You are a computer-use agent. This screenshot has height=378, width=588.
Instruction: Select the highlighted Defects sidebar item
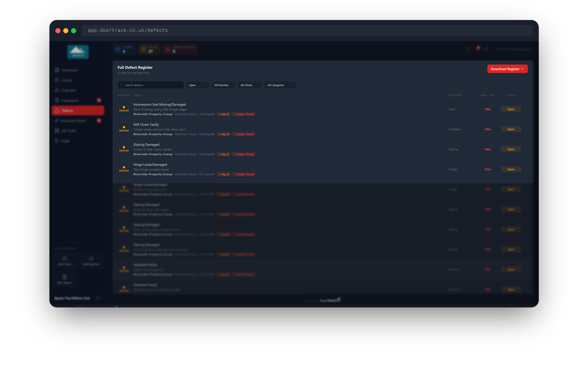point(78,111)
